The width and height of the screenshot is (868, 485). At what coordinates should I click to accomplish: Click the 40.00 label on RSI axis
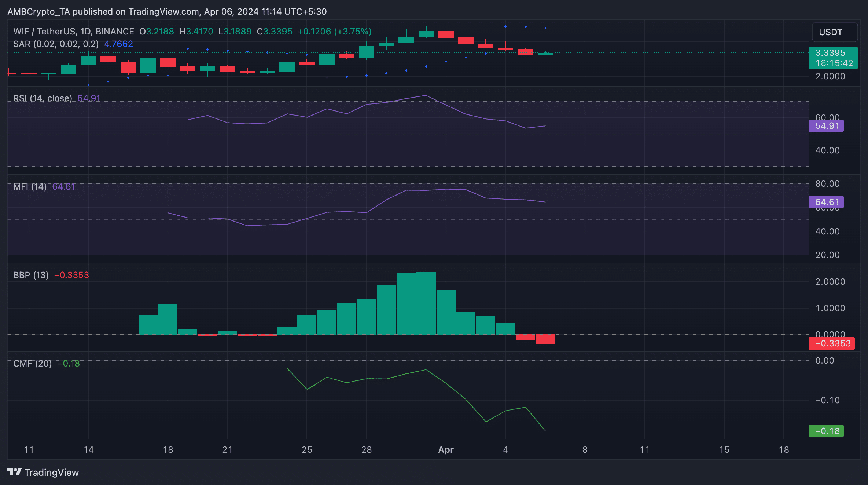[827, 150]
